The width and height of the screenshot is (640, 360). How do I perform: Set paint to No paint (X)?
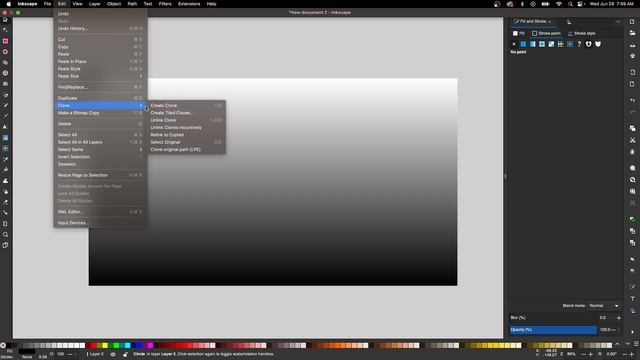pos(514,44)
